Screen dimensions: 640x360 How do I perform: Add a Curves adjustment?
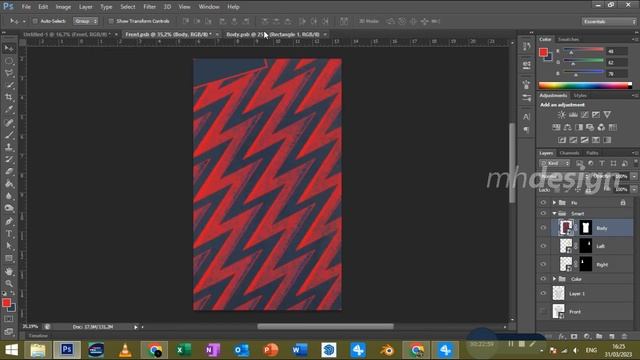click(x=584, y=115)
